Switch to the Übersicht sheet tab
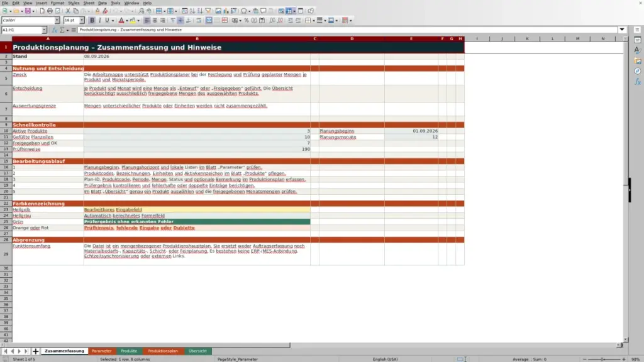644x362 pixels. 197,351
